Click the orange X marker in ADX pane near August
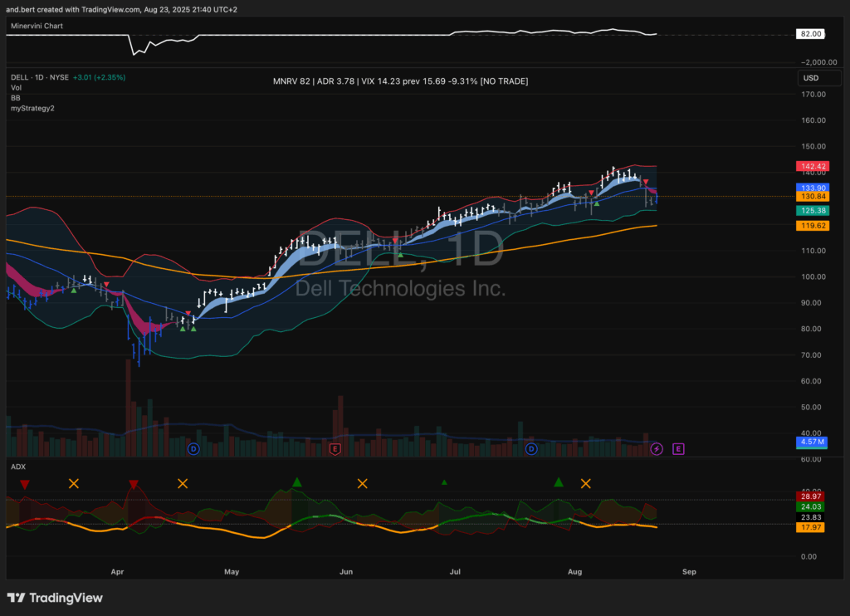The height and width of the screenshot is (616, 850). pyautogui.click(x=586, y=483)
